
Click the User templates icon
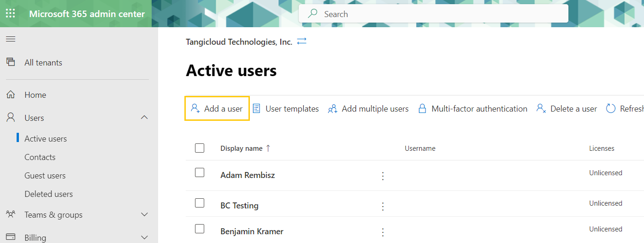(x=257, y=108)
